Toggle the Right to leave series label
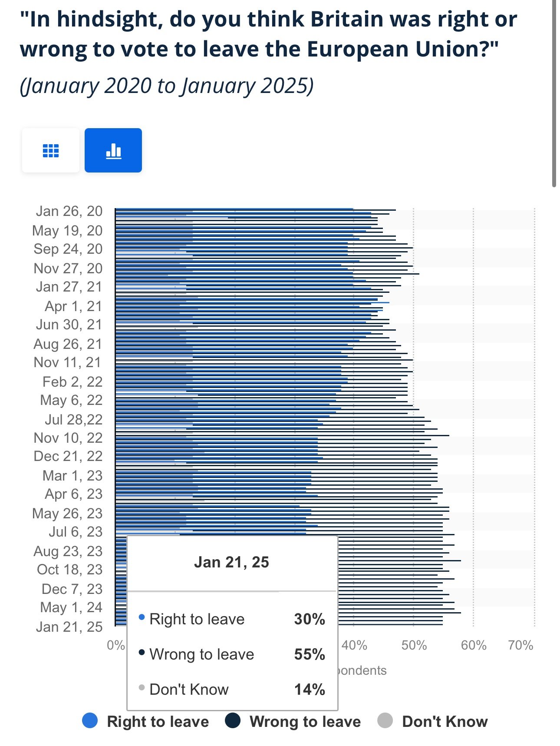 (x=158, y=722)
